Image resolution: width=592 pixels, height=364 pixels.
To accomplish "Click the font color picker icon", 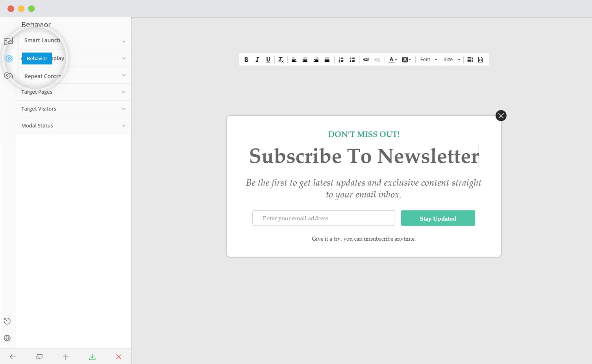I will pos(392,60).
